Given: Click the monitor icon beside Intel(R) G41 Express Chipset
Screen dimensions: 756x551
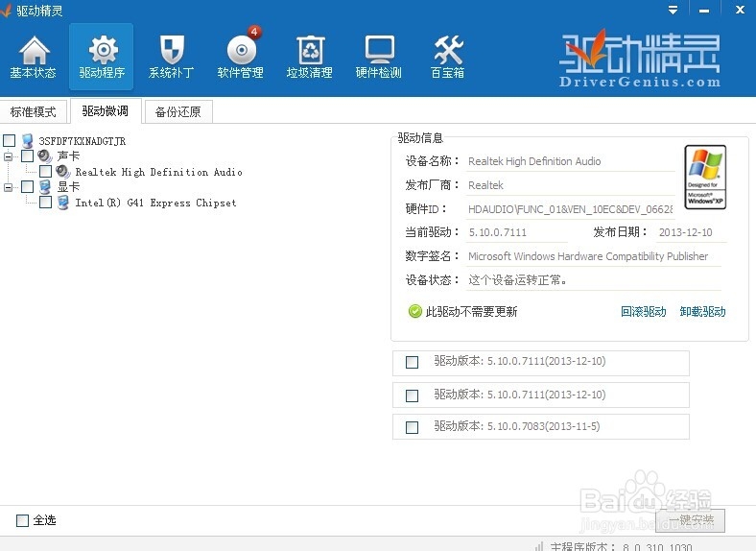Looking at the screenshot, I should point(63,203).
